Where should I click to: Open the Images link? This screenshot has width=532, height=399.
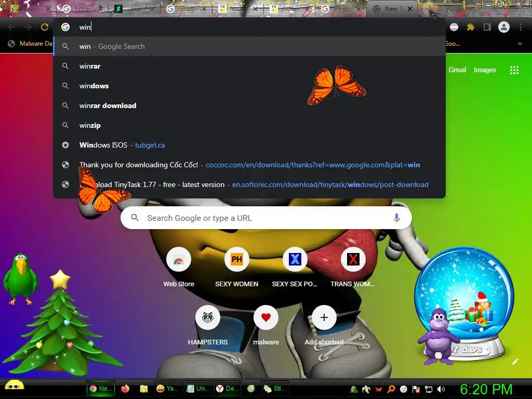(485, 70)
